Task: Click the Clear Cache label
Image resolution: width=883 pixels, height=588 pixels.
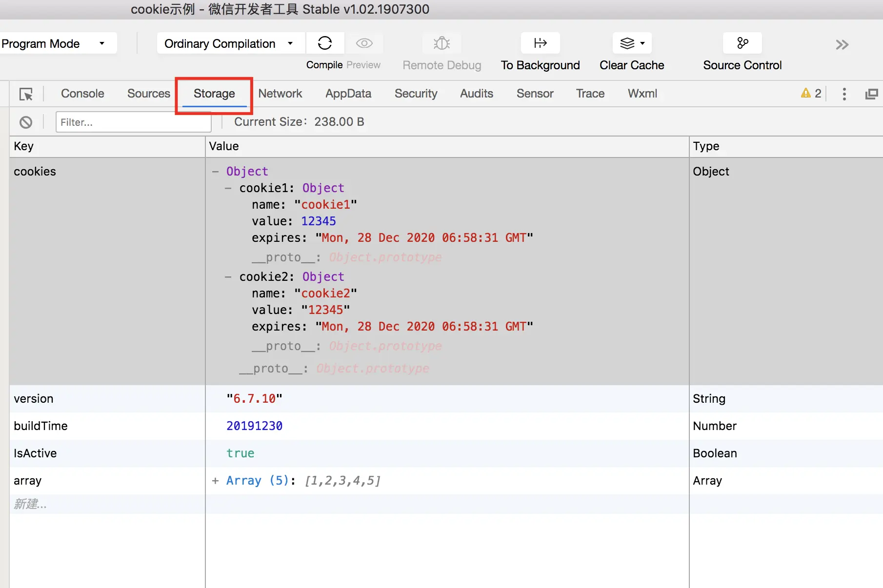Action: coord(632,65)
